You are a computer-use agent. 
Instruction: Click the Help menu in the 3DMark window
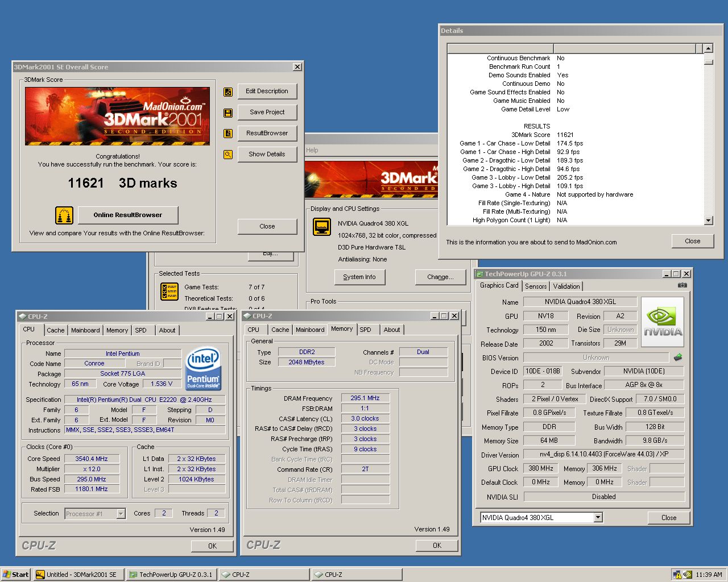pos(312,150)
